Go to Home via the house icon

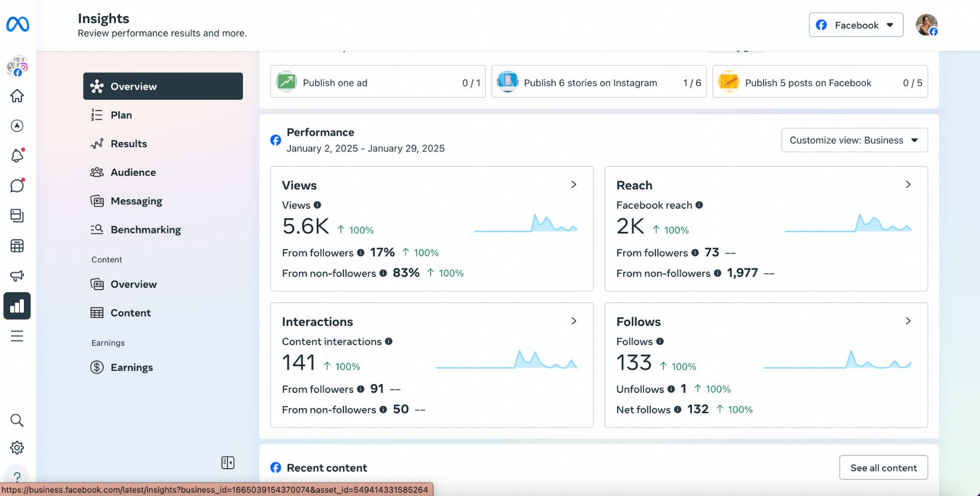point(17,96)
